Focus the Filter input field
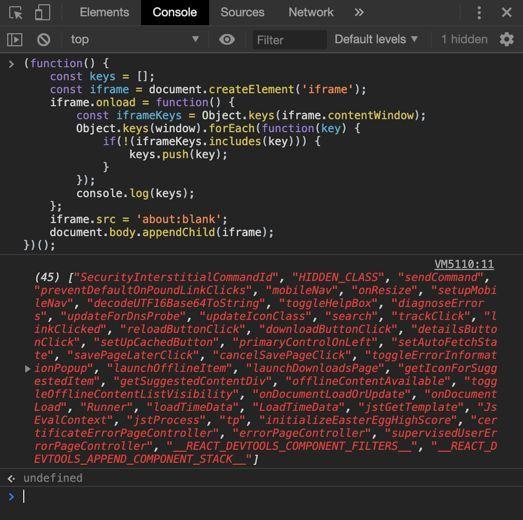Image resolution: width=523 pixels, height=520 pixels. point(290,40)
